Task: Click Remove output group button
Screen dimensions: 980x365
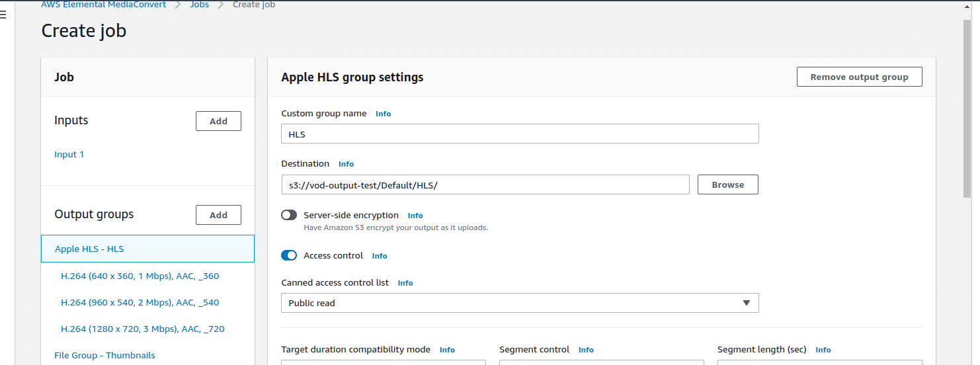Action: pyautogui.click(x=859, y=77)
